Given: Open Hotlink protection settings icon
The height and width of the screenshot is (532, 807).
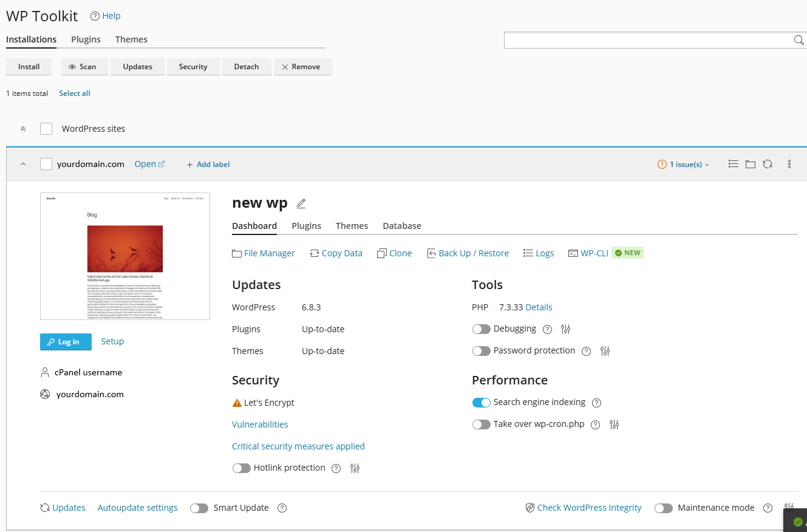Looking at the screenshot, I should (355, 468).
